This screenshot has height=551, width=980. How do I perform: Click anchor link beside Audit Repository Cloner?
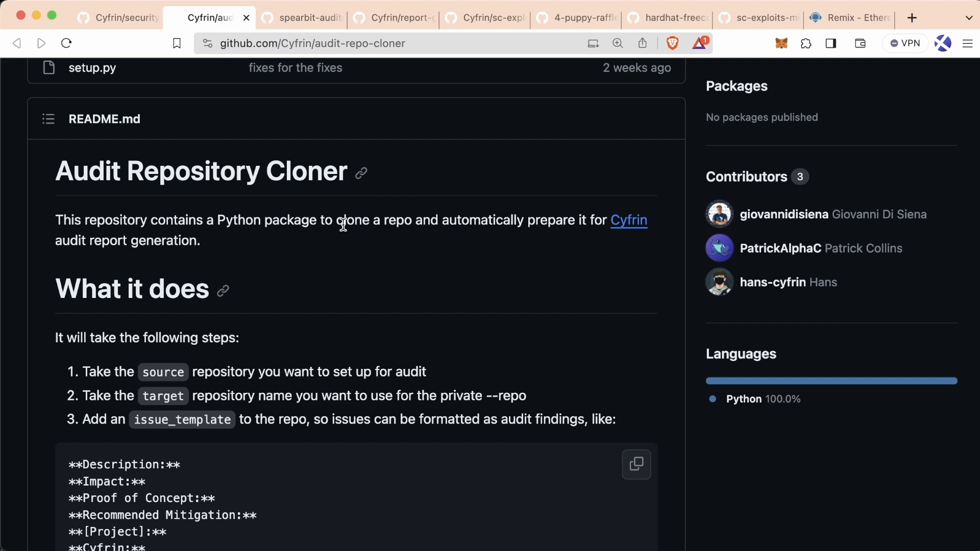[361, 173]
